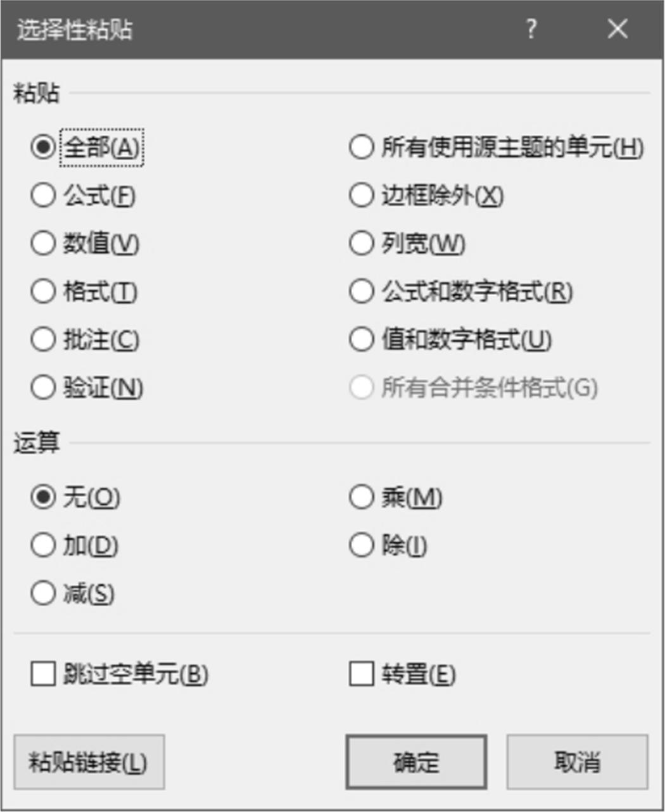
Task: Choose 验证(N) paste option
Action: coord(43,387)
